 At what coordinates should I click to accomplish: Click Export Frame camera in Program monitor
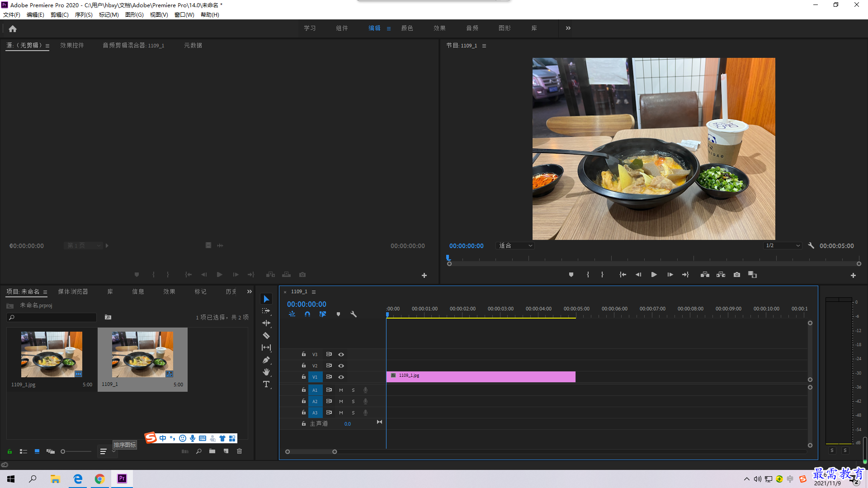(737, 275)
